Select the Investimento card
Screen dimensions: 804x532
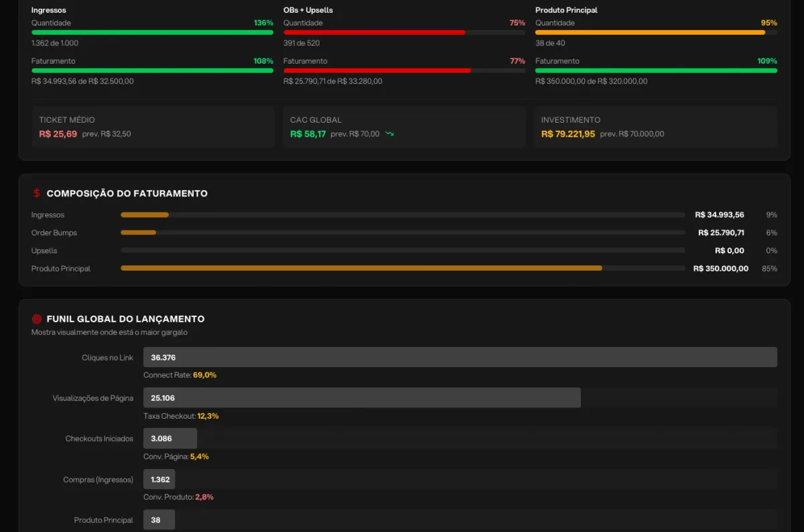656,127
